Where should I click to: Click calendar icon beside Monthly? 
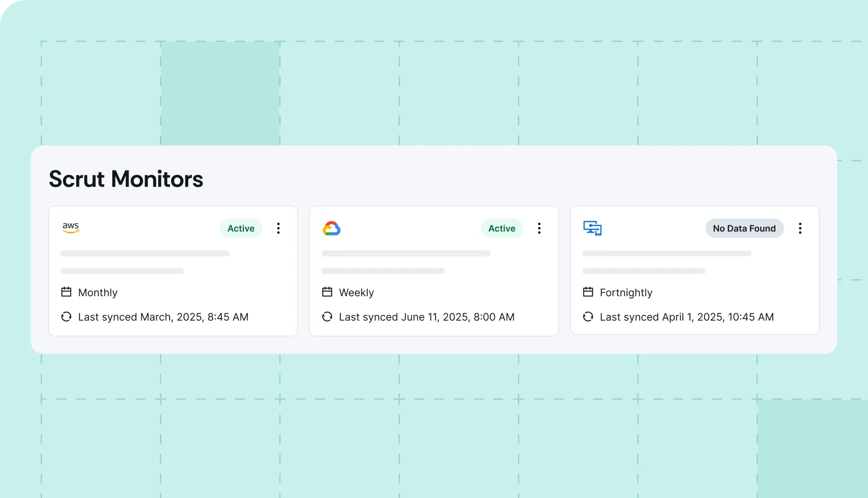pos(66,292)
